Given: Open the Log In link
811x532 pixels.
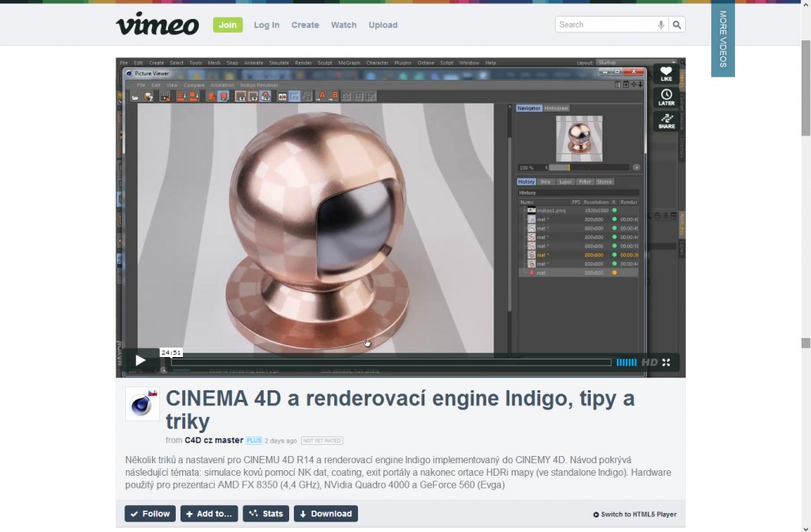Looking at the screenshot, I should 266,25.
